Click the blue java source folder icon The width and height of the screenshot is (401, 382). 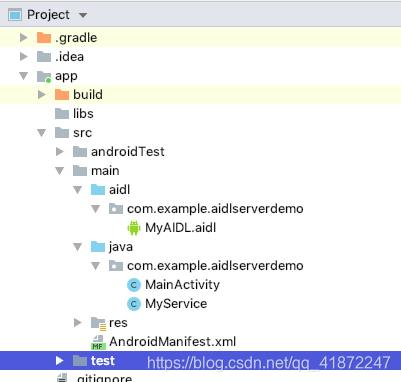click(98, 247)
